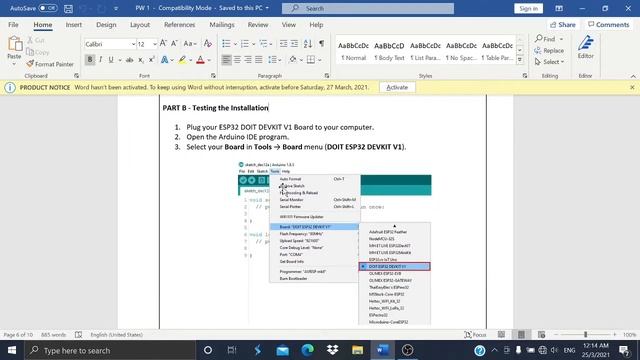
Task: Toggle bold formatting
Action: pos(90,60)
